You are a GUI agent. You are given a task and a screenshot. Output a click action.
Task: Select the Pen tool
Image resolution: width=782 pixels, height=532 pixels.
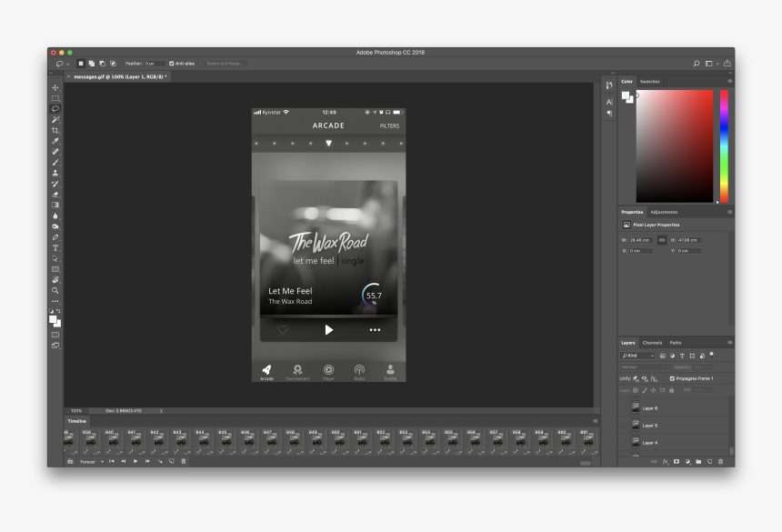(55, 237)
